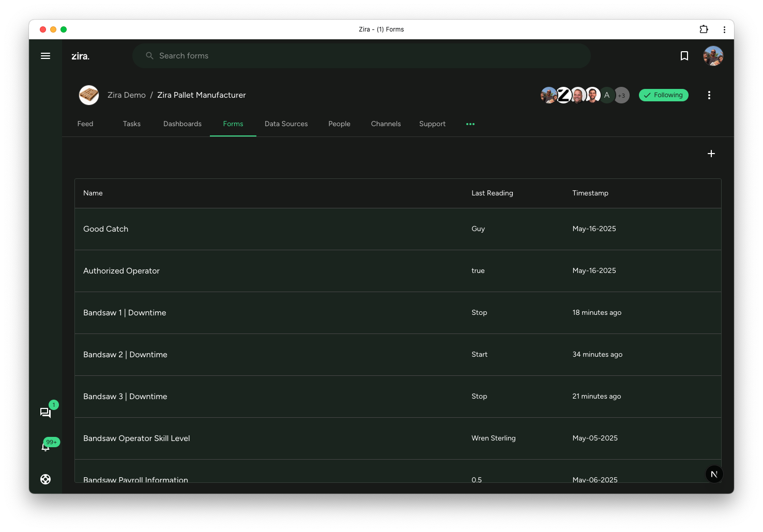Focus the Search forms field

coord(361,56)
